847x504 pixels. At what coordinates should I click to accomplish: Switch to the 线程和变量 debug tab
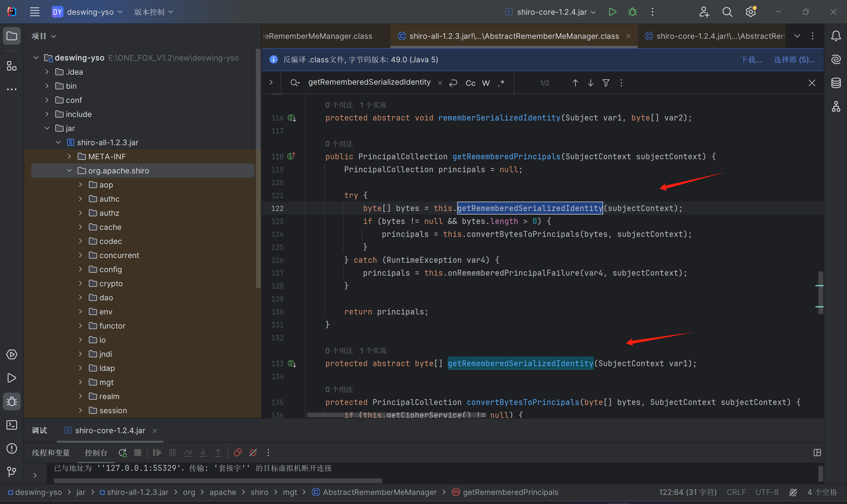(51, 453)
